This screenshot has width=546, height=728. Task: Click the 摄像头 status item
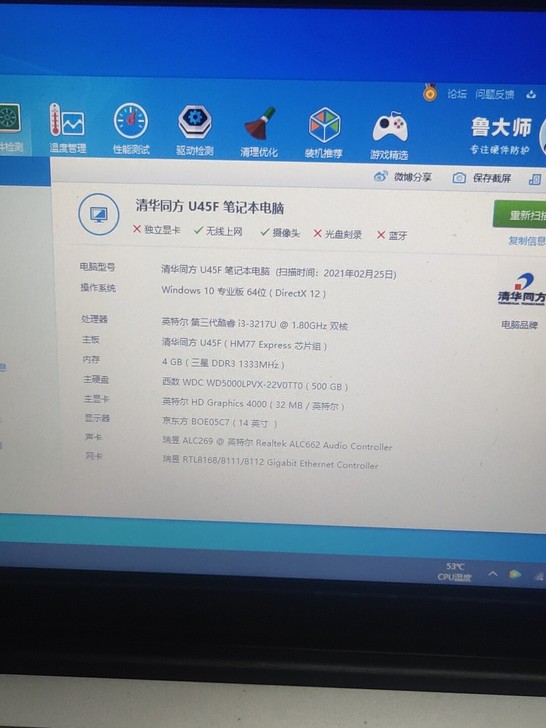(280, 232)
